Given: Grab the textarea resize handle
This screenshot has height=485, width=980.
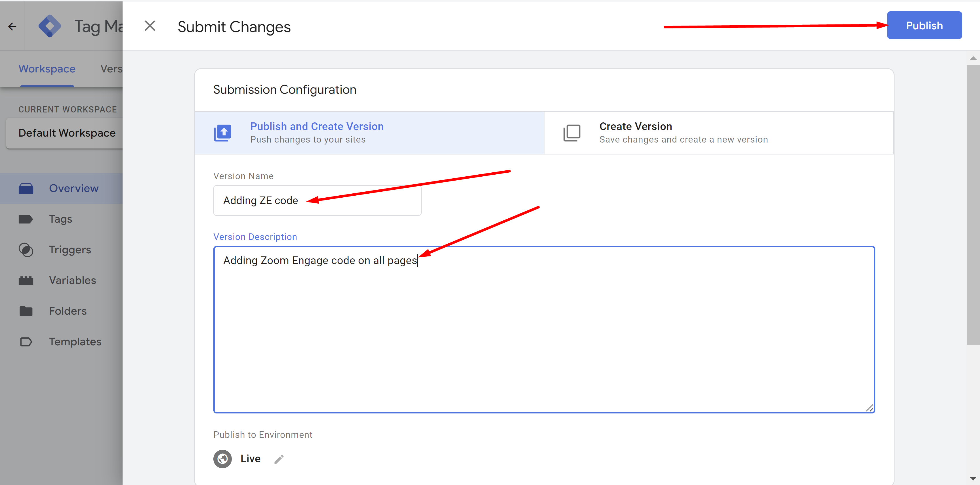Looking at the screenshot, I should pyautogui.click(x=869, y=408).
